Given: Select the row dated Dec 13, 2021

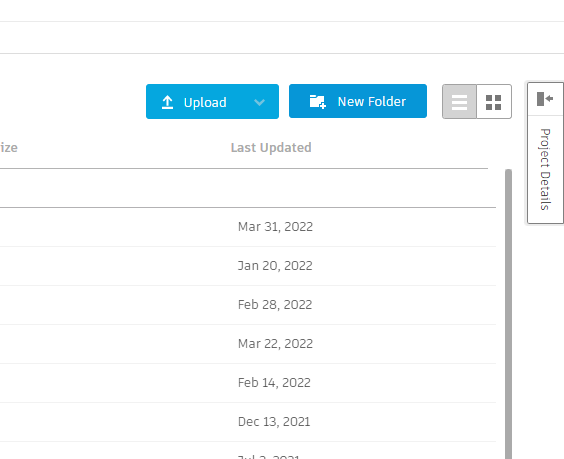Looking at the screenshot, I should tap(248, 422).
